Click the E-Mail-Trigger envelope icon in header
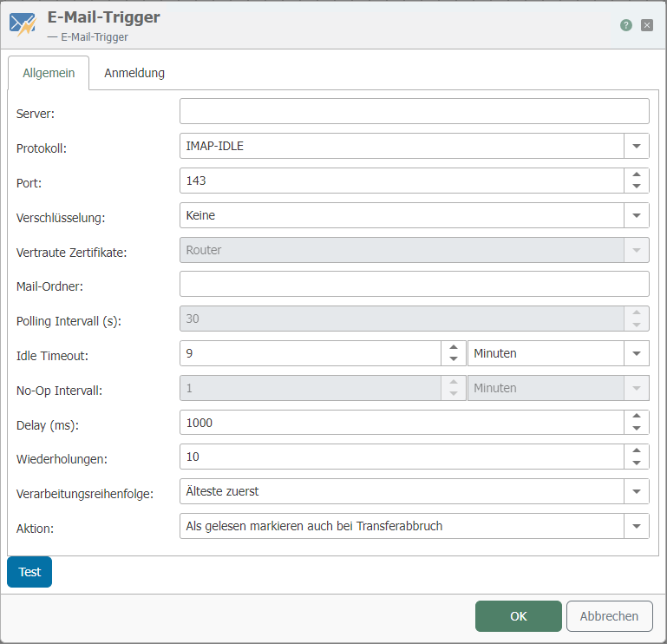This screenshot has width=667, height=644. [x=23, y=25]
